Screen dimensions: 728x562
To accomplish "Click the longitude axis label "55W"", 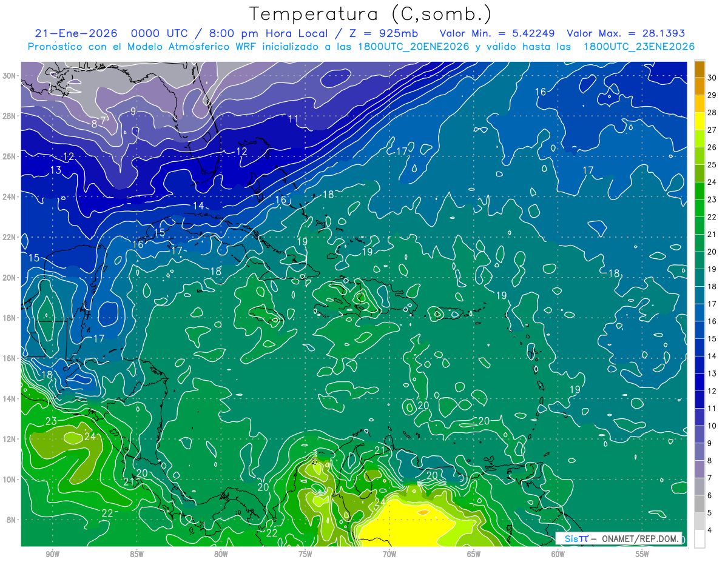I will [x=642, y=554].
